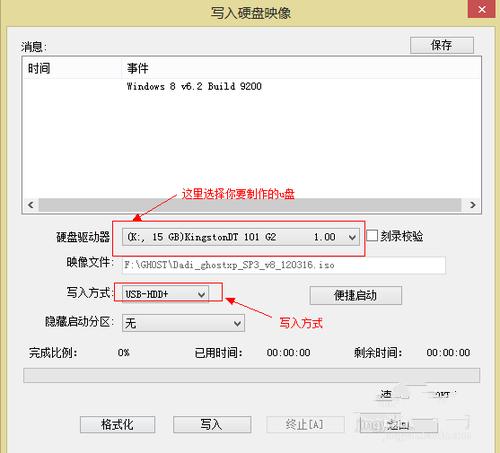The width and height of the screenshot is (500, 453).
Task: Click the message list right scroll arrow
Action: (472, 205)
